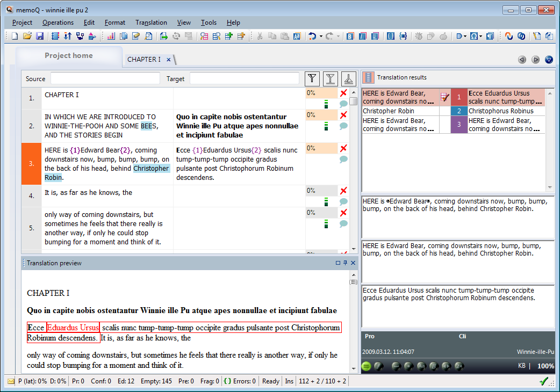Toggle the space bar round button
Screen dimensions: 560x392
(x=396, y=366)
